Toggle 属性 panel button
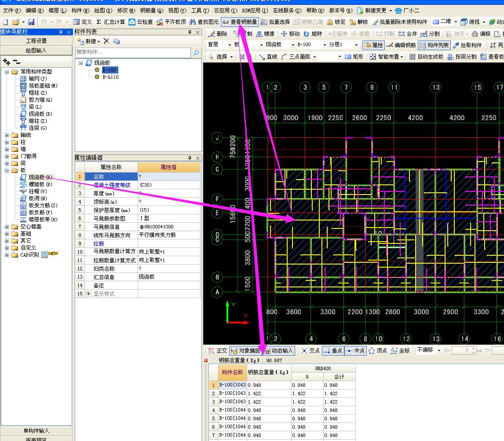The width and height of the screenshot is (504, 441). coord(373,45)
